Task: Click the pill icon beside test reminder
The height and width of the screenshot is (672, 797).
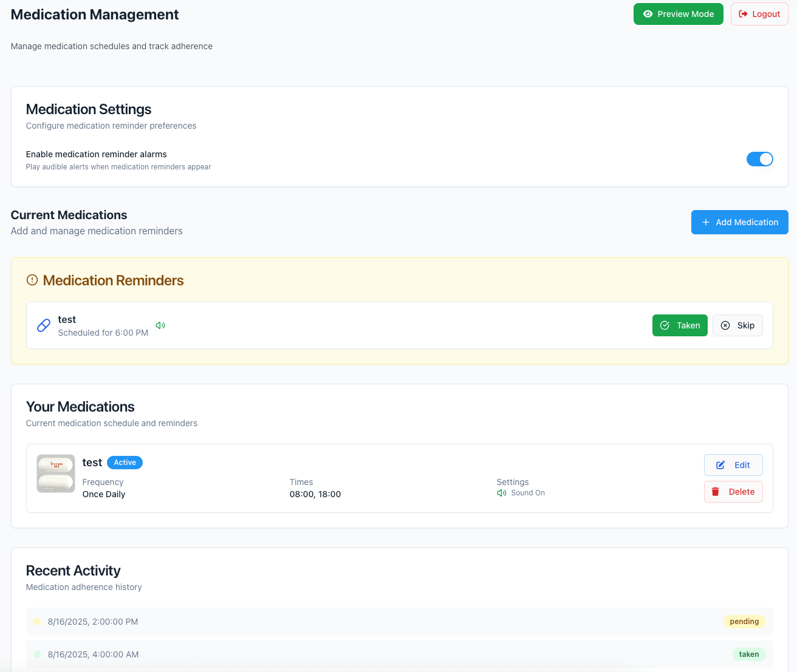Action: (x=44, y=325)
